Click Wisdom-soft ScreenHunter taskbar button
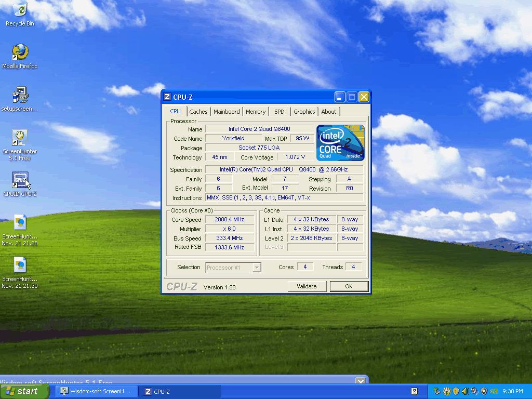The image size is (532, 399). [x=97, y=391]
